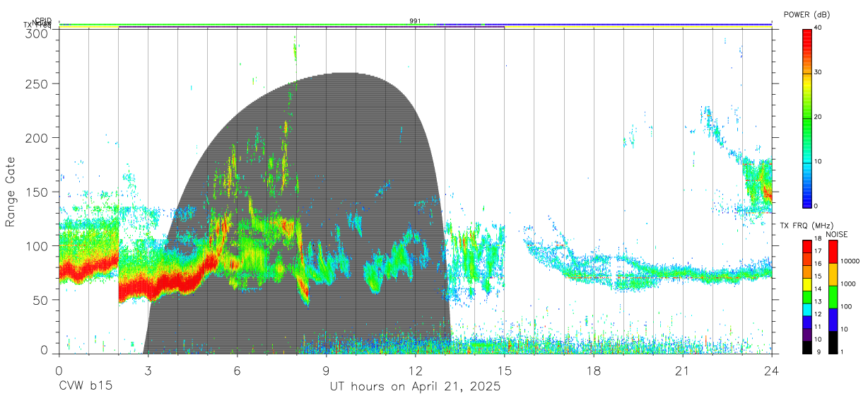Click the 15 MHz frequency legend tick
868x401 pixels.
[819, 277]
